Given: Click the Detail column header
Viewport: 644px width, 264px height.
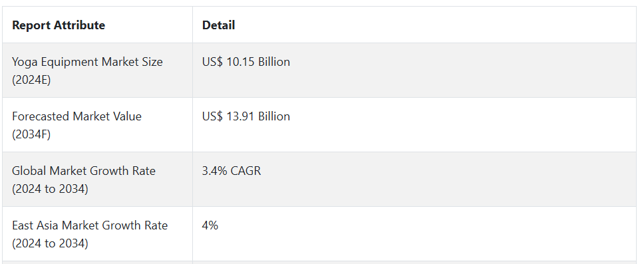Looking at the screenshot, I should click(x=218, y=25).
